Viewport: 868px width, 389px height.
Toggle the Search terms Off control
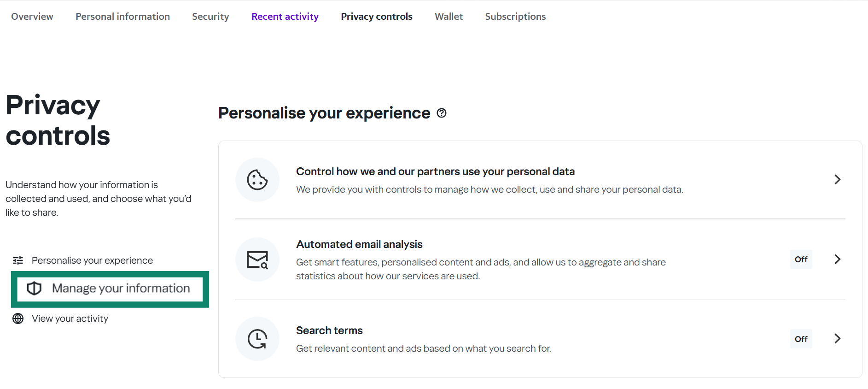801,339
